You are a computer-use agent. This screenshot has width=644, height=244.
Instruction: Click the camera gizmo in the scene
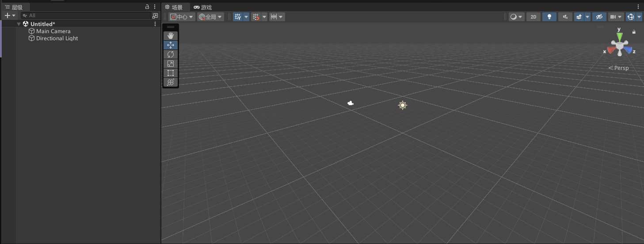click(x=351, y=103)
